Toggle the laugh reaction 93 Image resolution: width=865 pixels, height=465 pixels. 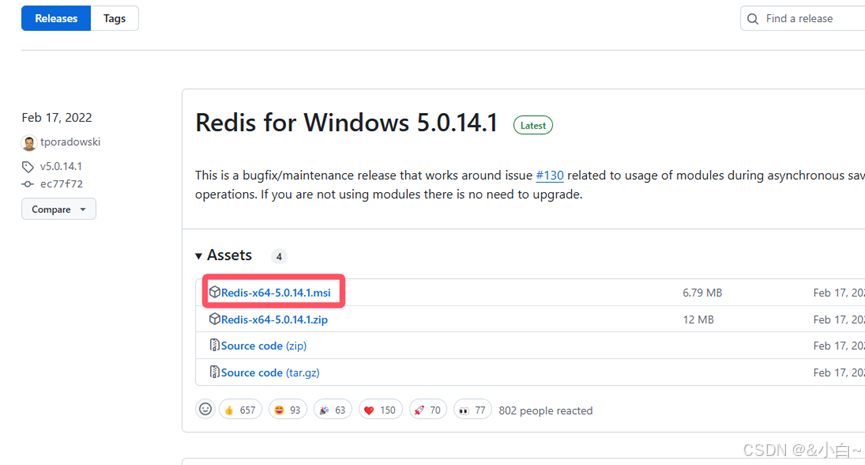(x=287, y=410)
